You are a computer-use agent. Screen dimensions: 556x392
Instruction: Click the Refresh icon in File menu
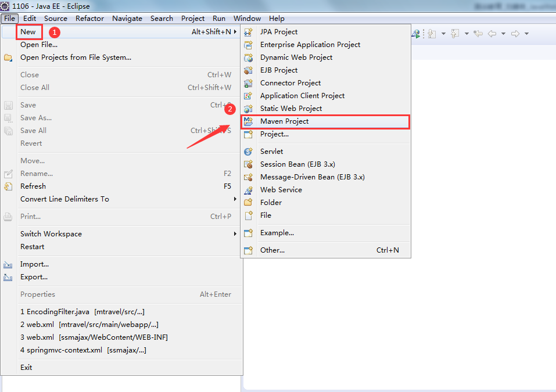(8, 186)
